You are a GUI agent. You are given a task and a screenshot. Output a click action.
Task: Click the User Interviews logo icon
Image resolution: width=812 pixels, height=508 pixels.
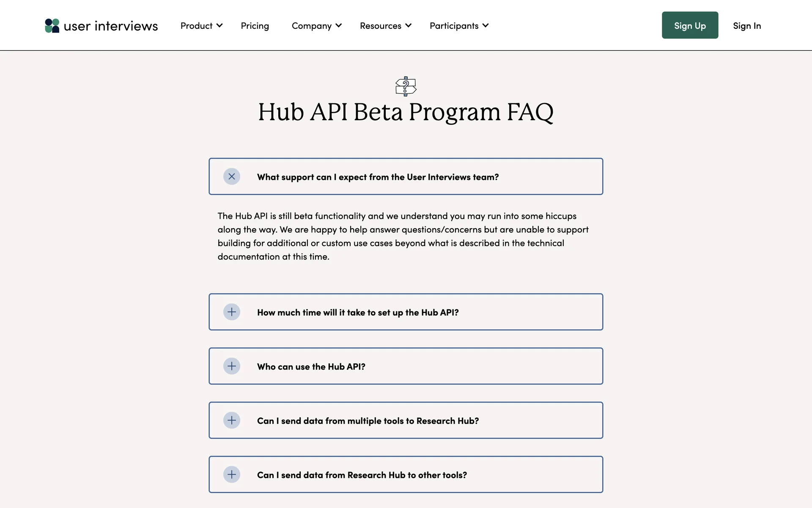pyautogui.click(x=52, y=26)
